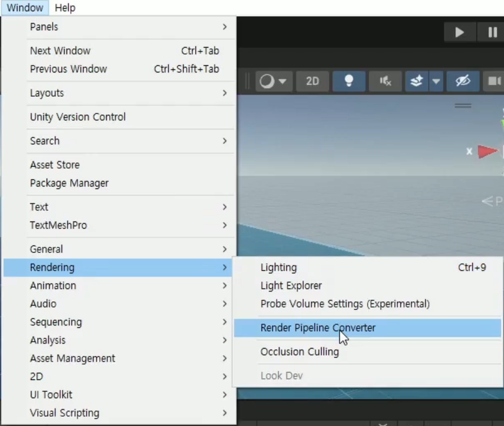504x426 pixels.
Task: Expand the TextMeshPro submenu
Action: (x=120, y=225)
